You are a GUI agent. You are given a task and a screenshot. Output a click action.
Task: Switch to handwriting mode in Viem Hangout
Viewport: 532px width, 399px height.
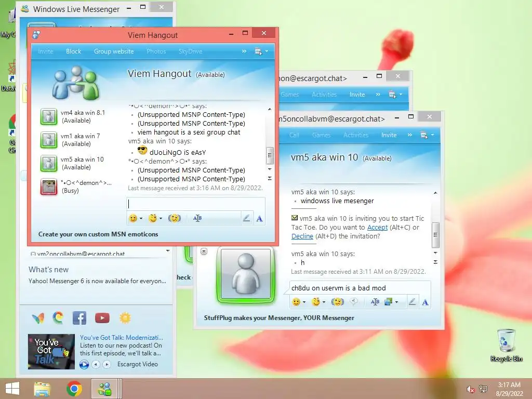247,218
